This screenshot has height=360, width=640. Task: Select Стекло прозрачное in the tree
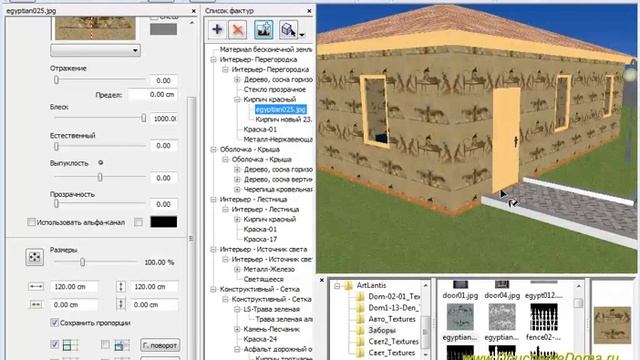275,89
